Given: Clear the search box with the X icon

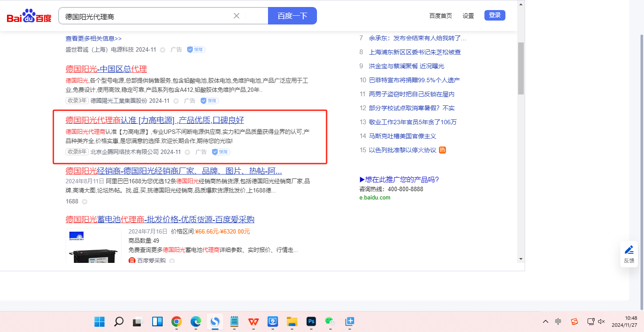Looking at the screenshot, I should point(237,16).
